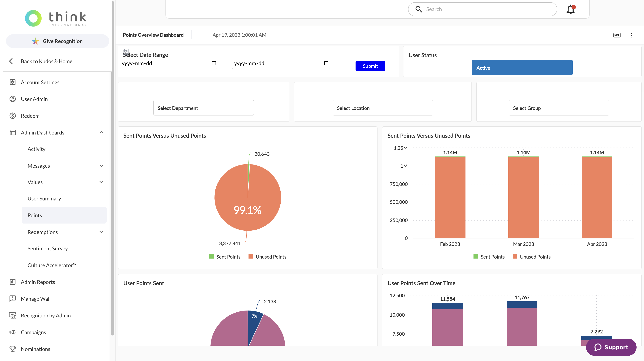Open the start date calendar picker icon
The image size is (644, 361).
(214, 63)
